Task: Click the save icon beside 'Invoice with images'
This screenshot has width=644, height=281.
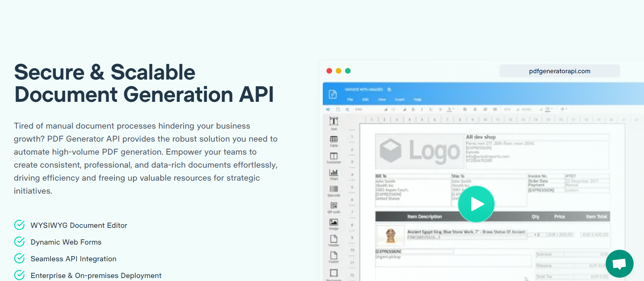Action: [389, 90]
